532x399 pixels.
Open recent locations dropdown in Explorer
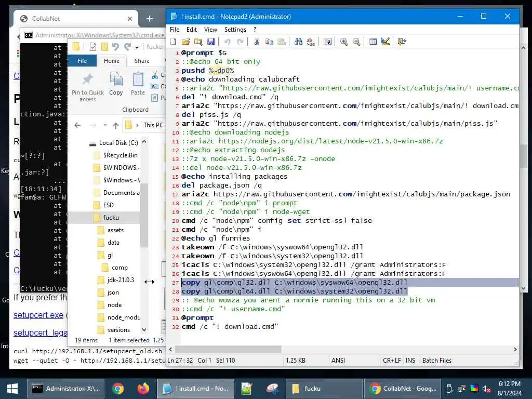105,125
